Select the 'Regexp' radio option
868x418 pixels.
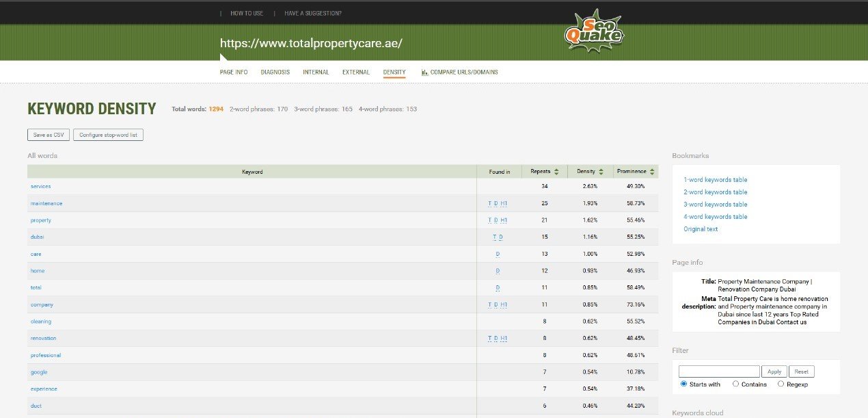point(781,384)
